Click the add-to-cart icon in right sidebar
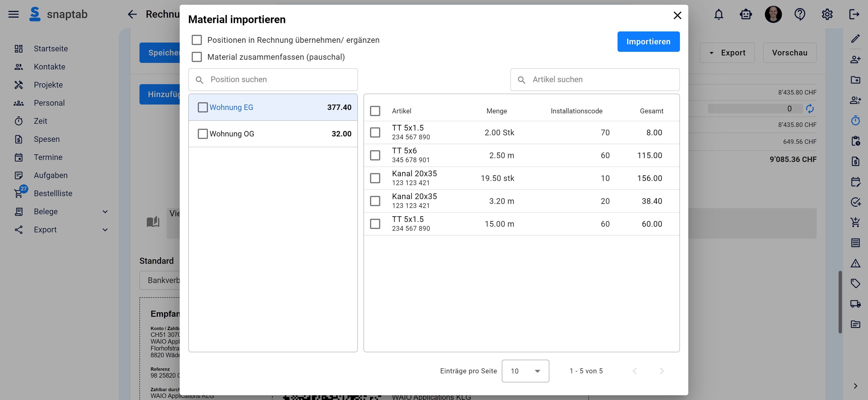868x400 pixels. click(x=855, y=222)
